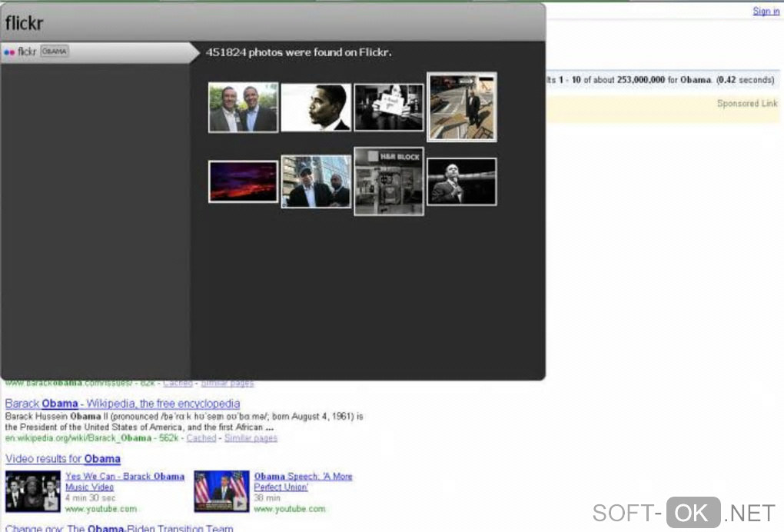Viewport: 784px width, 532px height.
Task: Open Cached link for Wikipedia result
Action: click(x=201, y=438)
